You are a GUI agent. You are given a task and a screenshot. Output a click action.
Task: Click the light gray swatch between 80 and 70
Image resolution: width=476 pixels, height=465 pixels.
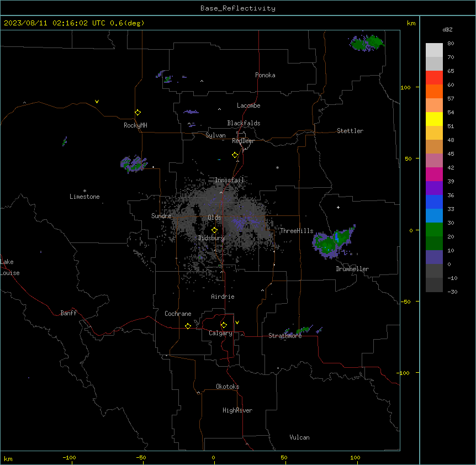(434, 50)
